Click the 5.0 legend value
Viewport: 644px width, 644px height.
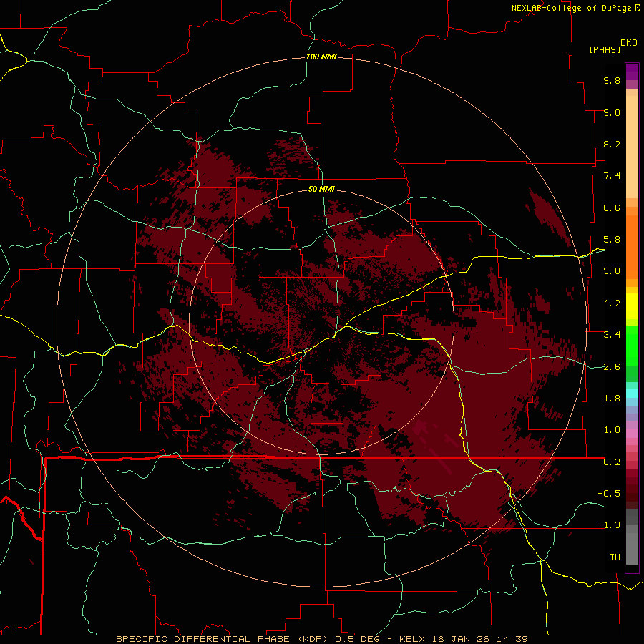[x=612, y=271]
